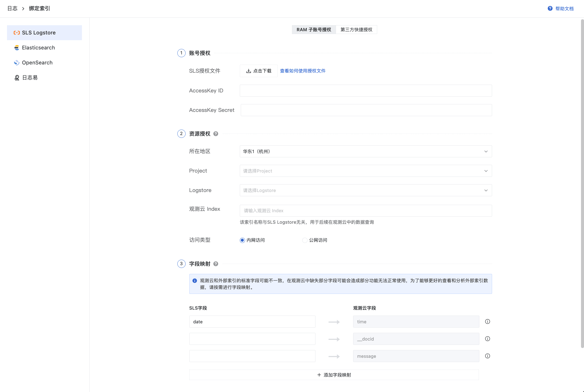The image size is (584, 392).
Task: Select 日志易 in the sidebar
Action: 44,78
